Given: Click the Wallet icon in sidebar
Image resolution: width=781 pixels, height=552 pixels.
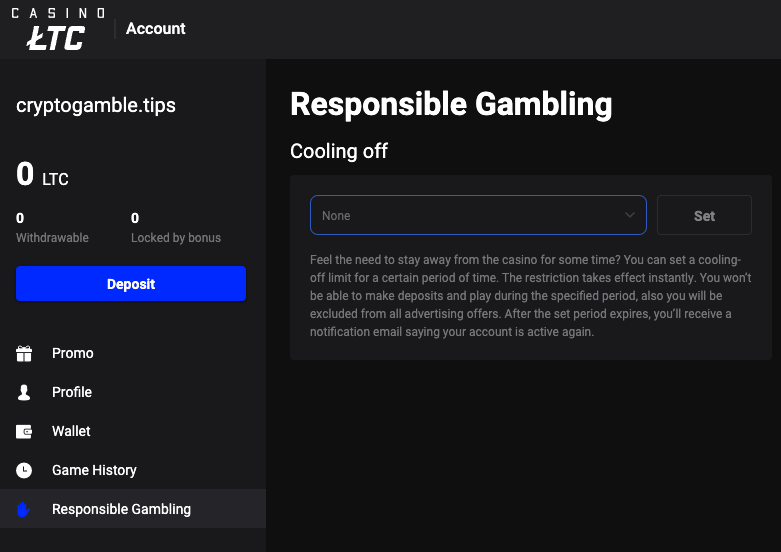Looking at the screenshot, I should click(x=24, y=432).
